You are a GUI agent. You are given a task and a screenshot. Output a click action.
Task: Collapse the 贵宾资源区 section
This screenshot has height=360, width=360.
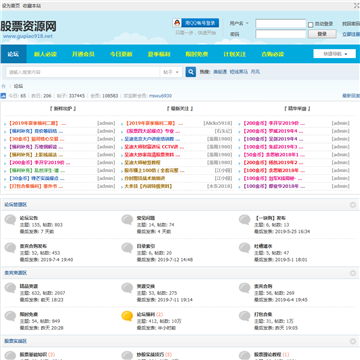353,273
